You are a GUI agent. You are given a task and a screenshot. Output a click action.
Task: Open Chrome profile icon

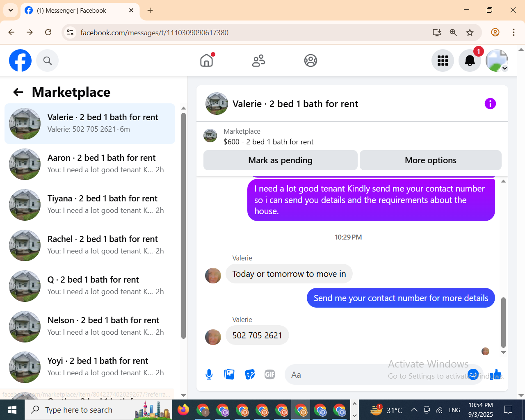tap(495, 32)
